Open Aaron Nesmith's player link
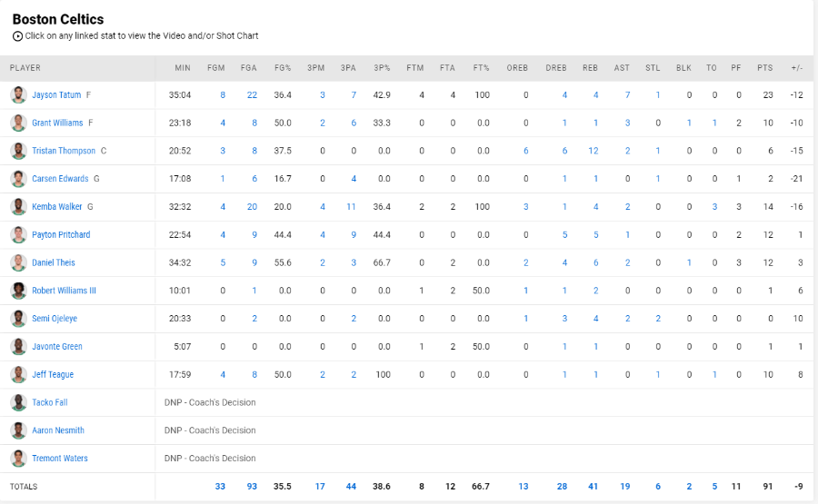Viewport: 818px width, 504px height. (58, 430)
